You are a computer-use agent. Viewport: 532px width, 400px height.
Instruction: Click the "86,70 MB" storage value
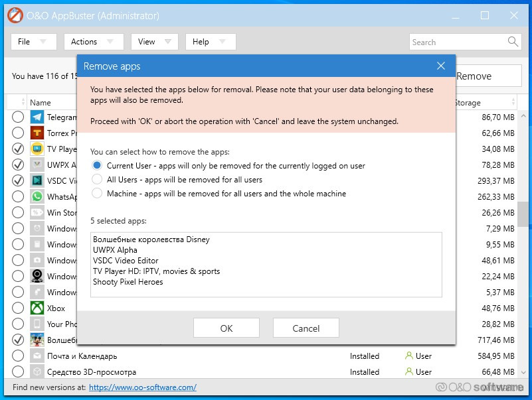(x=498, y=117)
